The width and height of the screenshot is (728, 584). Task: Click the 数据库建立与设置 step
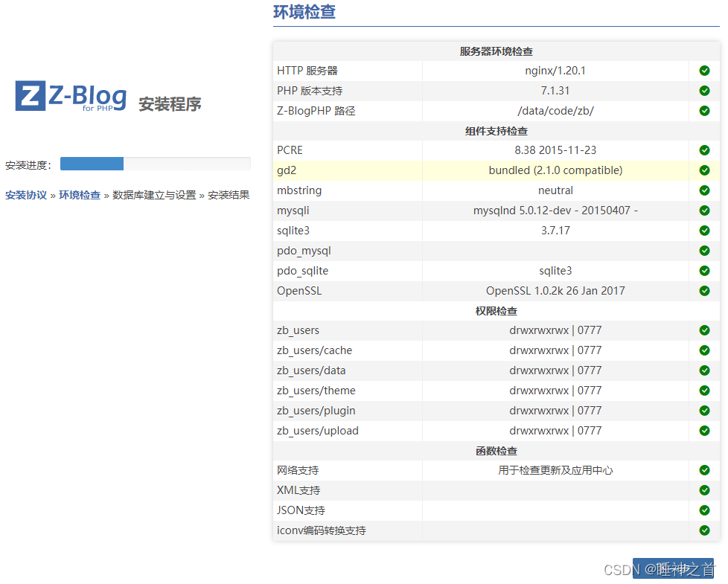(x=154, y=195)
